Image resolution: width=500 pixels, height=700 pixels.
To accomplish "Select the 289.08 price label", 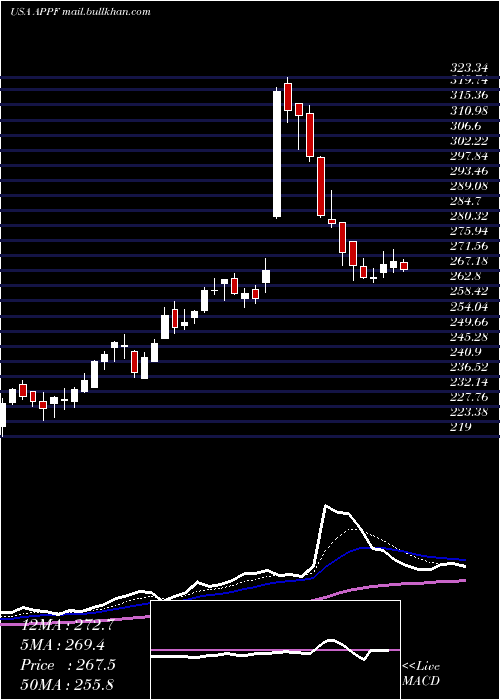I will pos(469,186).
